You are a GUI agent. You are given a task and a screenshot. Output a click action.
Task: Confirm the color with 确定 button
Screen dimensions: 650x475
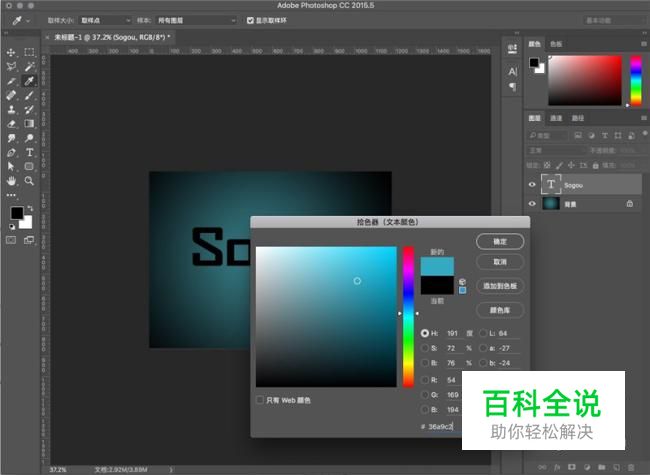500,242
